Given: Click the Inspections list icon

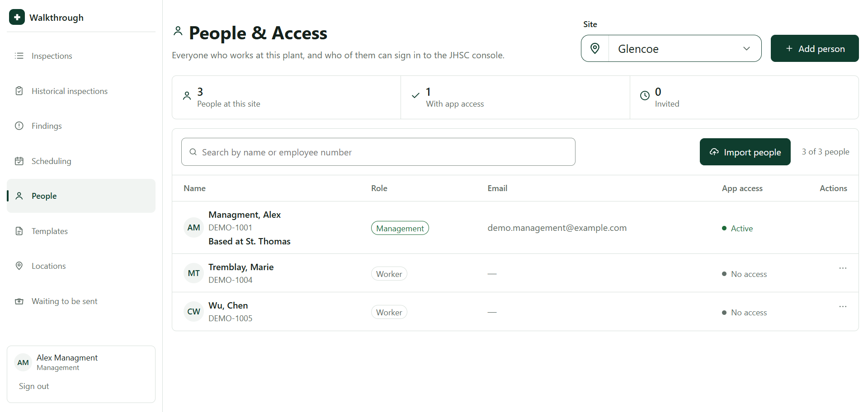Looking at the screenshot, I should point(19,56).
